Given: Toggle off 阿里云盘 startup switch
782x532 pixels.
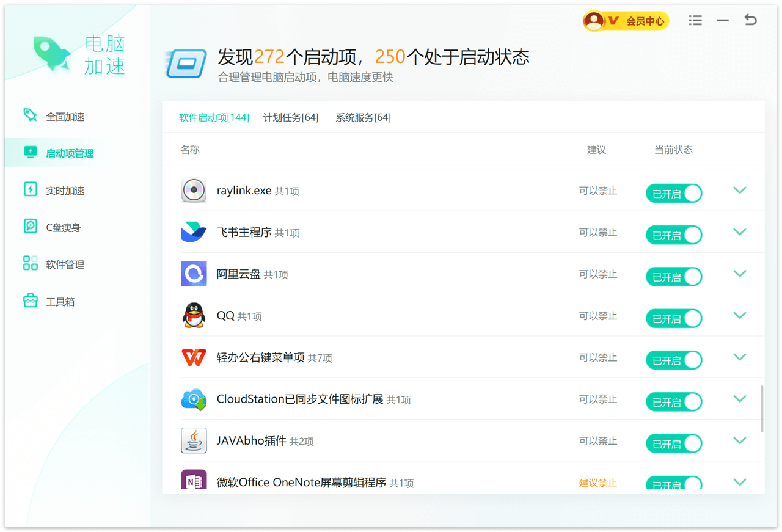Looking at the screenshot, I should pos(674,277).
